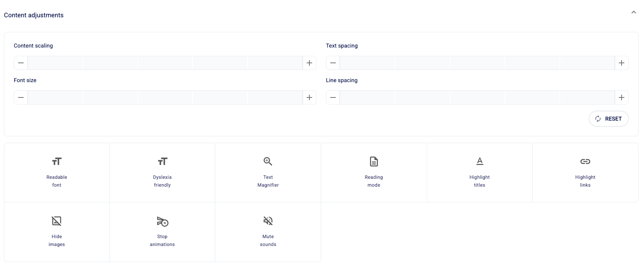Click the Font size level bar
The image size is (644, 268).
click(165, 97)
